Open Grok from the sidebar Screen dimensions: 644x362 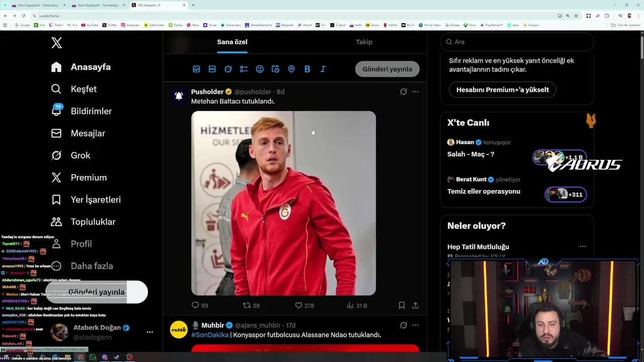point(71,155)
